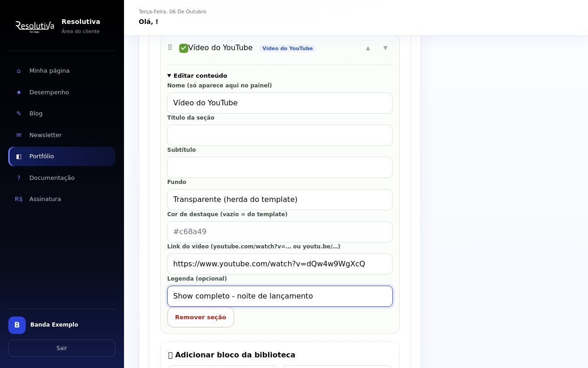
Task: Go to Desempenho
Action: (x=62, y=92)
